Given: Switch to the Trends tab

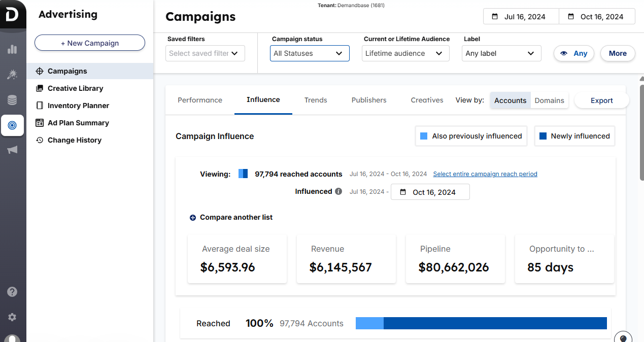Looking at the screenshot, I should (x=315, y=100).
